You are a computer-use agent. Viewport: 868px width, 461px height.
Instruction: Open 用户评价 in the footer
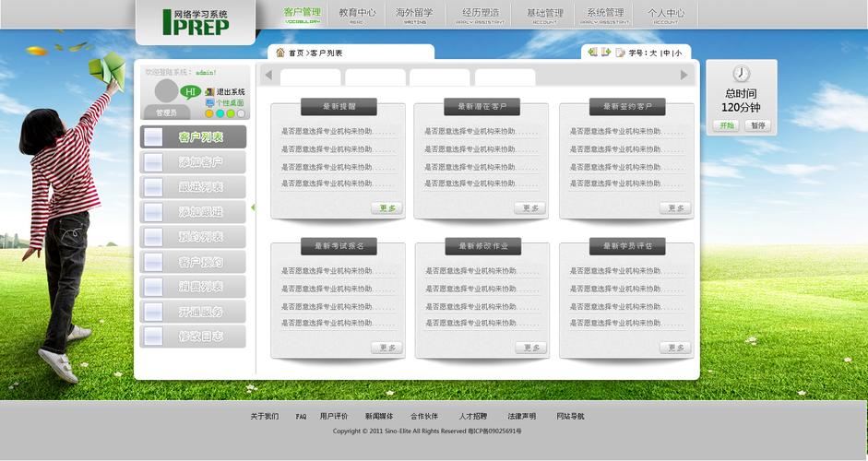(x=334, y=416)
